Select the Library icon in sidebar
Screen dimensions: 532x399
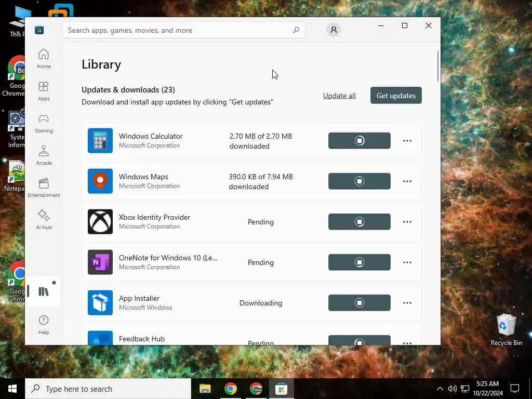point(44,291)
